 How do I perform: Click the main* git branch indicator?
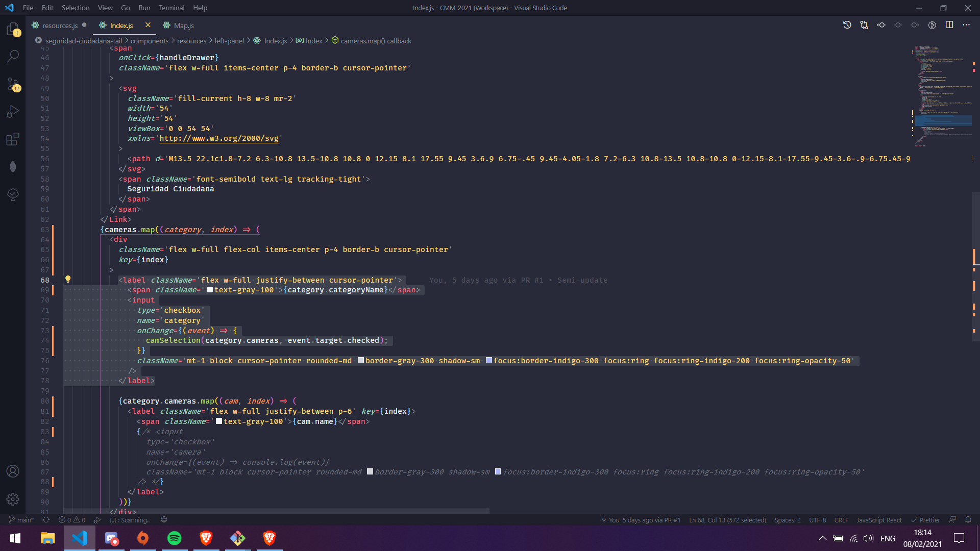[21, 520]
